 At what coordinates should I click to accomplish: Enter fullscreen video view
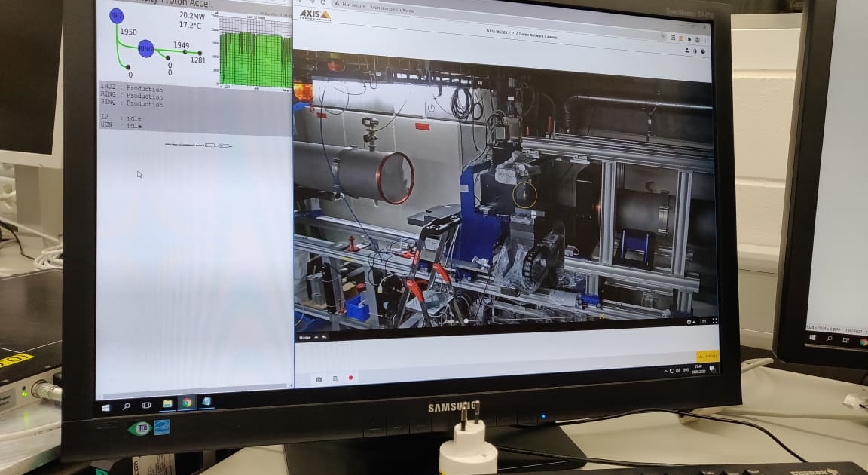tap(714, 321)
